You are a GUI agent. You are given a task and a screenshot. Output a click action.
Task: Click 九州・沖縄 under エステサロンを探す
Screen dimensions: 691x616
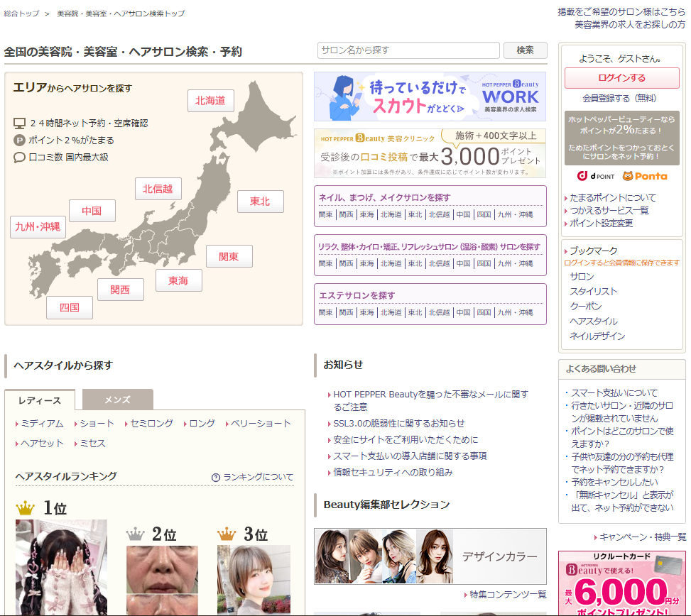[515, 313]
